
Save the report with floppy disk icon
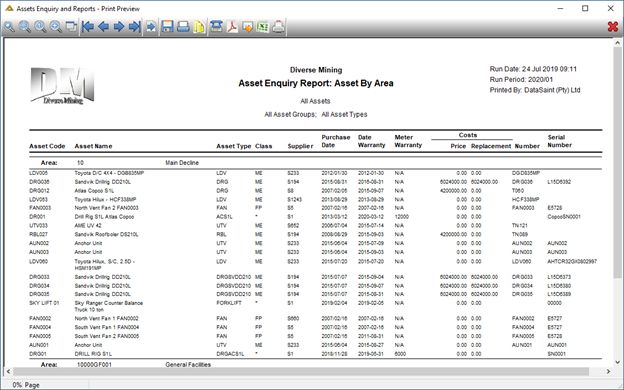[x=168, y=27]
